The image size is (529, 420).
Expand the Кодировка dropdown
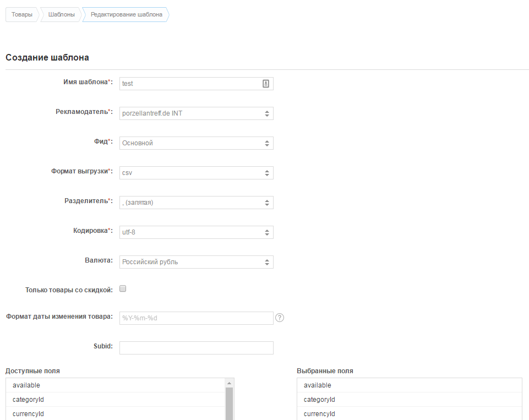pyautogui.click(x=196, y=232)
